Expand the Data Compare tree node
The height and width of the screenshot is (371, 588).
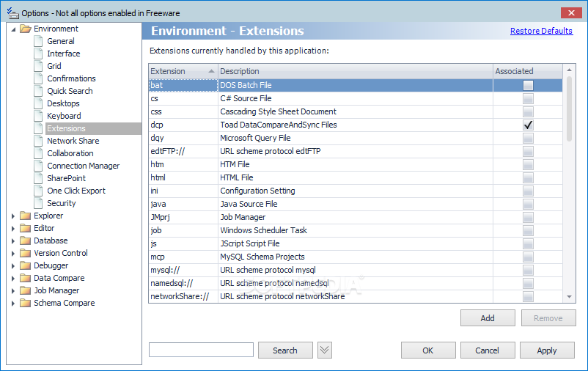pos(13,279)
